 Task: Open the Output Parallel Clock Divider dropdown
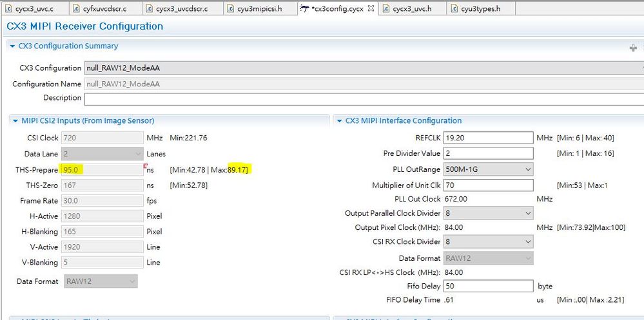coord(487,213)
